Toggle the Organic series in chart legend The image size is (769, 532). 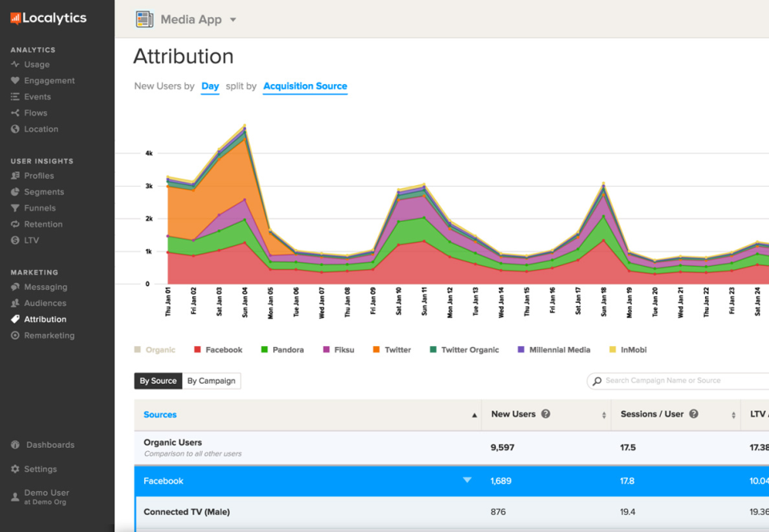[155, 349]
